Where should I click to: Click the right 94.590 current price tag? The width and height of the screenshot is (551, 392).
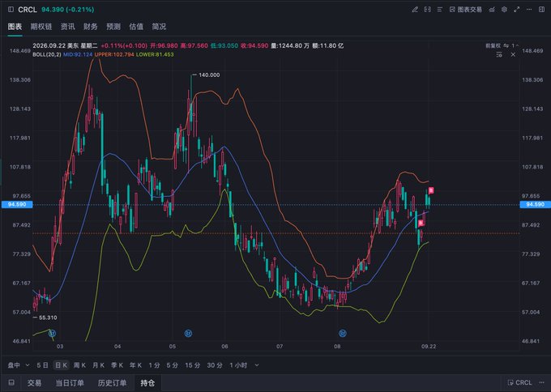point(535,204)
